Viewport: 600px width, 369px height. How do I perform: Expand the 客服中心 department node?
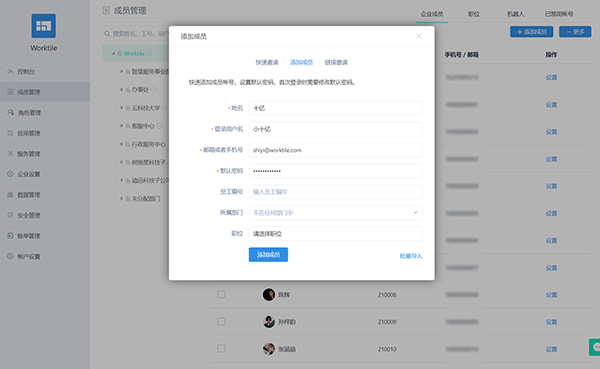(x=121, y=126)
